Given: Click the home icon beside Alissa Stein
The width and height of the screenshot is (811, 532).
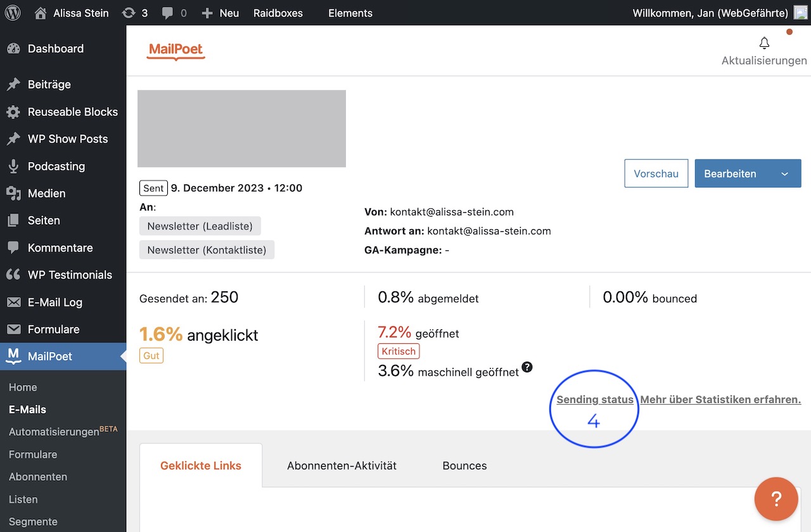Looking at the screenshot, I should (41, 13).
